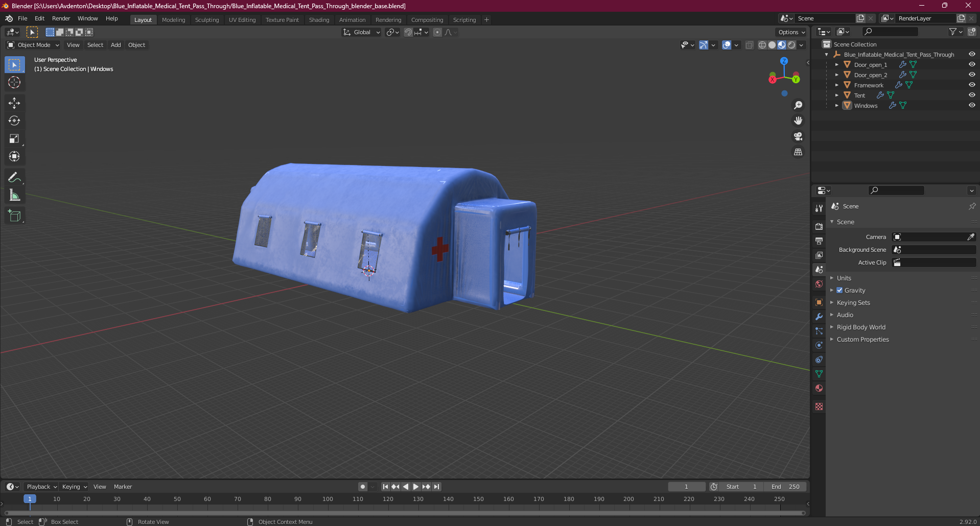Activate the Move tool

pyautogui.click(x=14, y=103)
